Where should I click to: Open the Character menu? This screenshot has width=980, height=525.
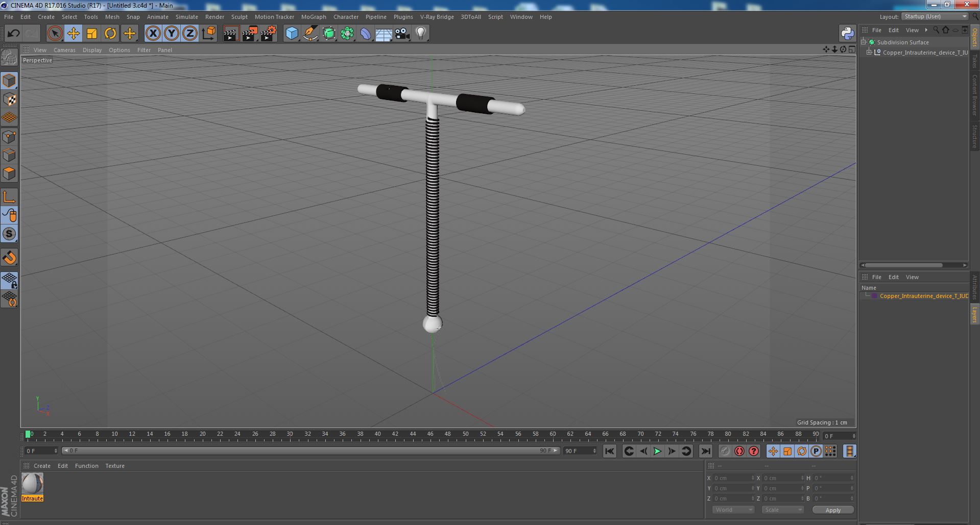[346, 17]
